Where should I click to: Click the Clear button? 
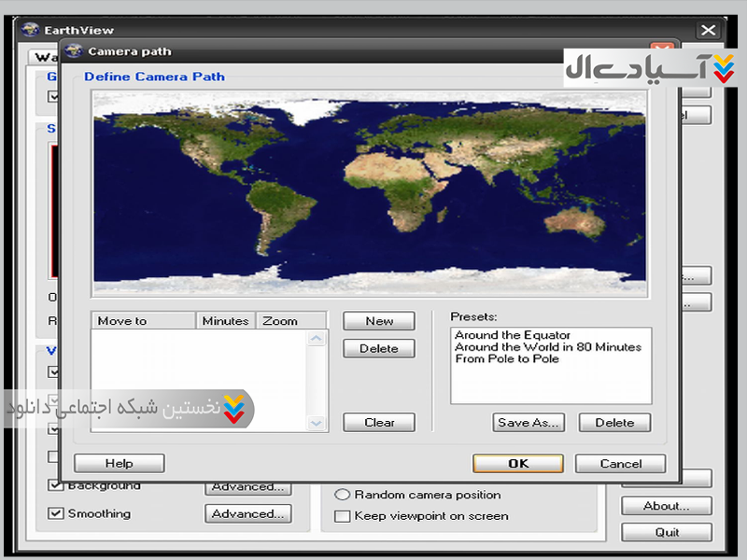pyautogui.click(x=379, y=423)
